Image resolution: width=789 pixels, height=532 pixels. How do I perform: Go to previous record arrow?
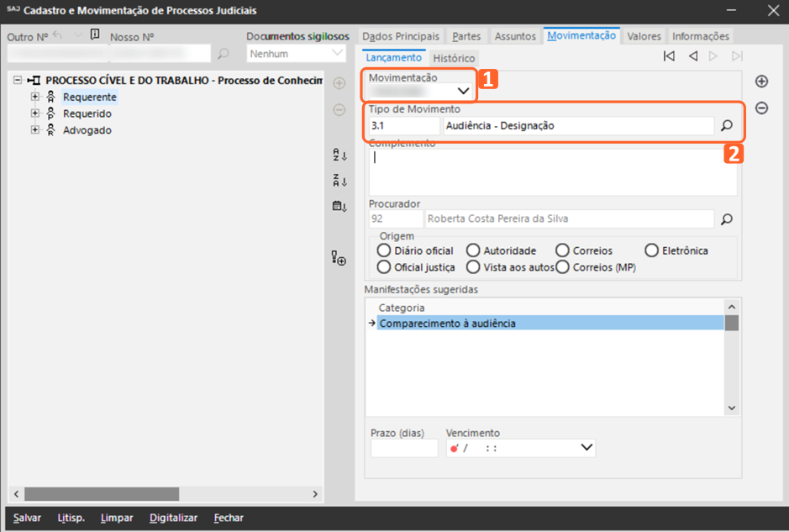(693, 56)
